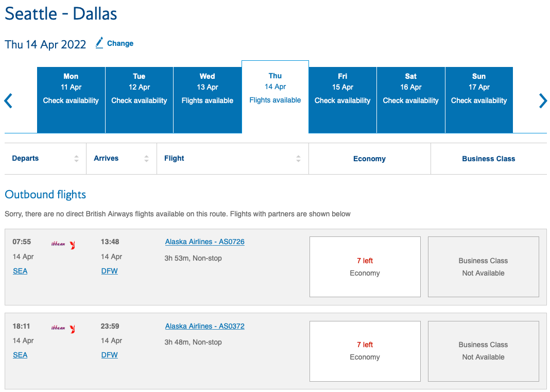Click the pencil icon beside the travel date
The image size is (550, 392).
click(99, 43)
